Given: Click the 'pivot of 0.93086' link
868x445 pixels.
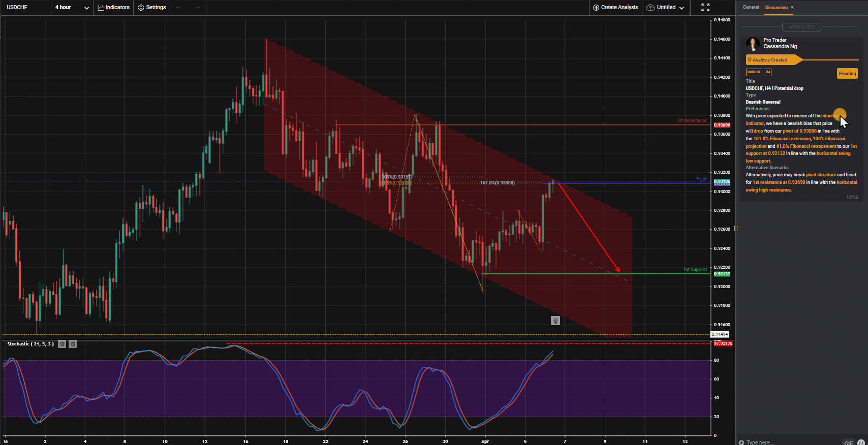Looking at the screenshot, I should [x=799, y=131].
